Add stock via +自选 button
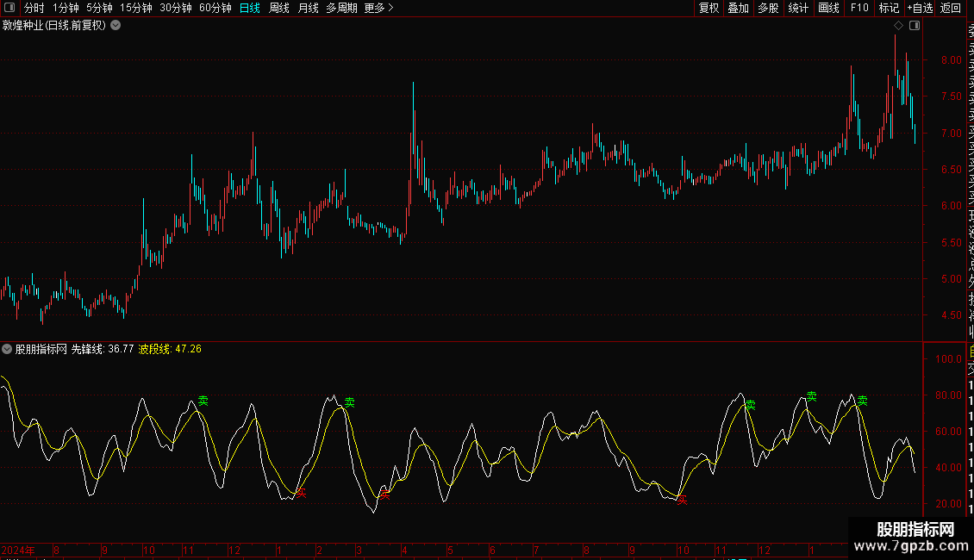 920,8
